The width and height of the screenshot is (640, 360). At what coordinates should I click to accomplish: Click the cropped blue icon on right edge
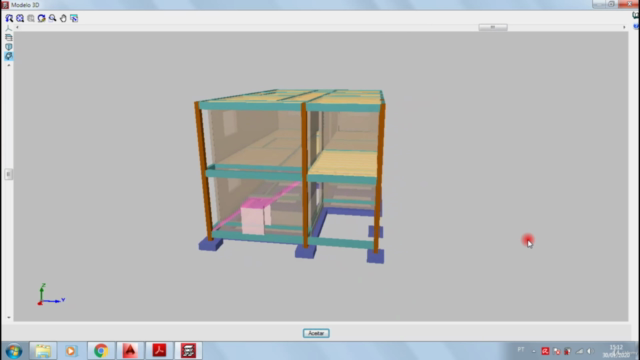pos(636,27)
